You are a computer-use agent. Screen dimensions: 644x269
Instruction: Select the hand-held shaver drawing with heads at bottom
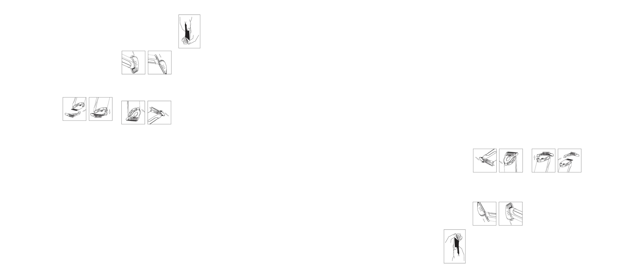(189, 31)
